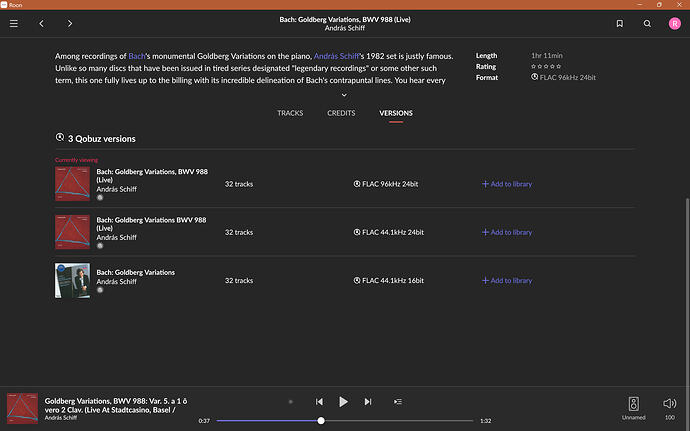
Task: Click the Qobuz icon next to FLAC 44.1kHz 16bit
Action: (357, 280)
